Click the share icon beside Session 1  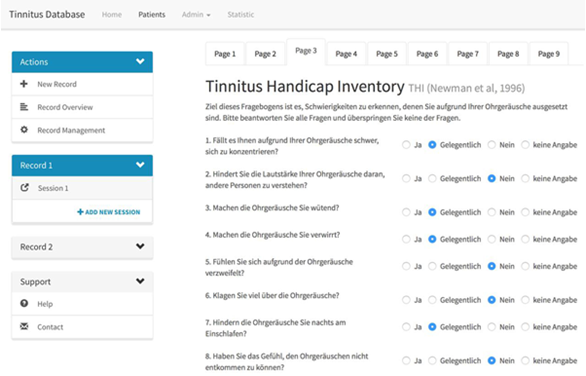pyautogui.click(x=25, y=188)
